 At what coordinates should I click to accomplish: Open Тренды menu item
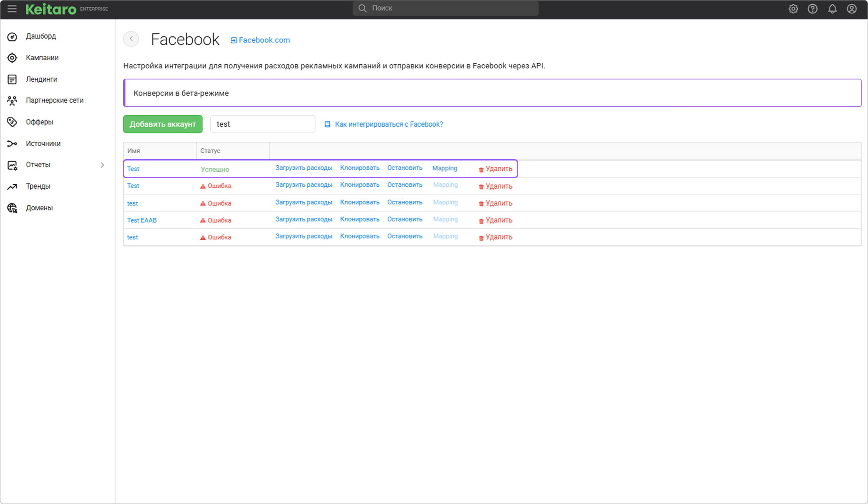pyautogui.click(x=38, y=186)
